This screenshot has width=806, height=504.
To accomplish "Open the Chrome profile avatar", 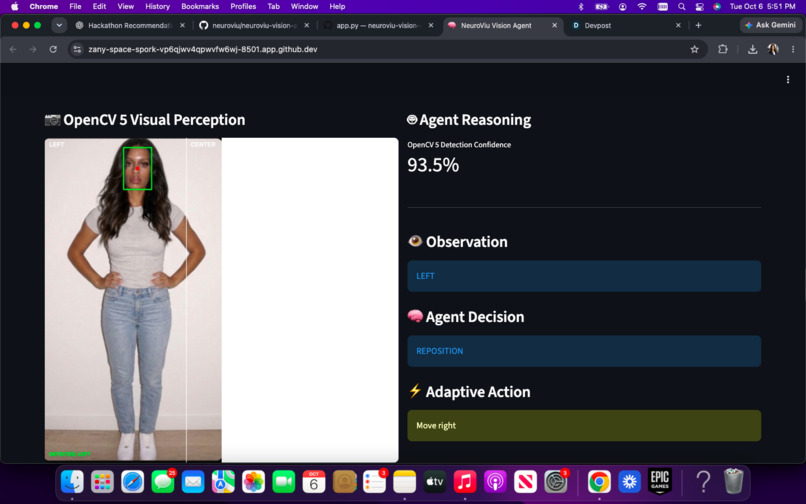I will (x=773, y=49).
